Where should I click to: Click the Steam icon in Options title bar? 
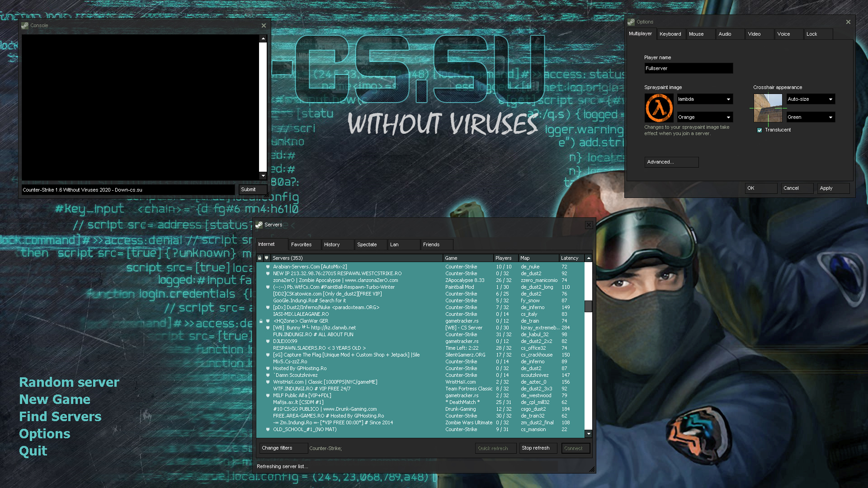[631, 22]
